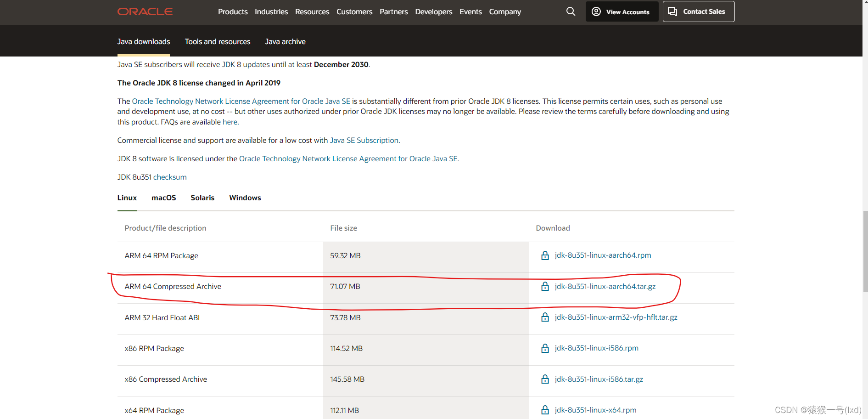Open the Developers menu
Viewport: 868px width, 419px height.
(x=434, y=11)
